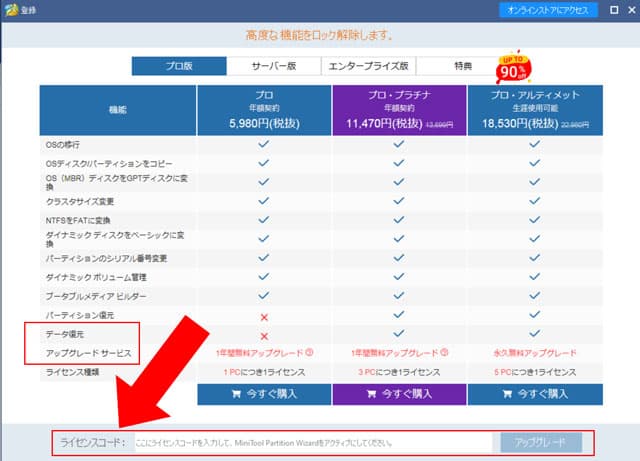Click info icon beside プロ 1年間無料アップグレード
This screenshot has height=461, width=640.
tap(309, 352)
